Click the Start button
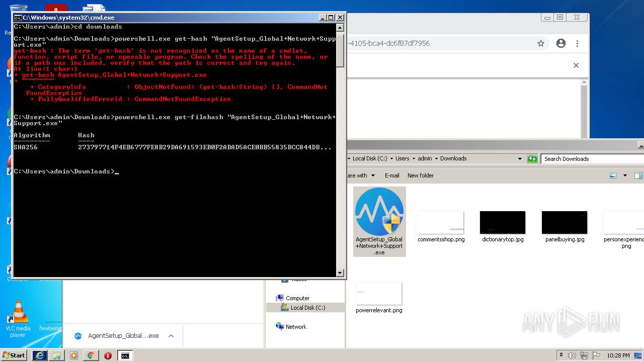 click(x=14, y=355)
